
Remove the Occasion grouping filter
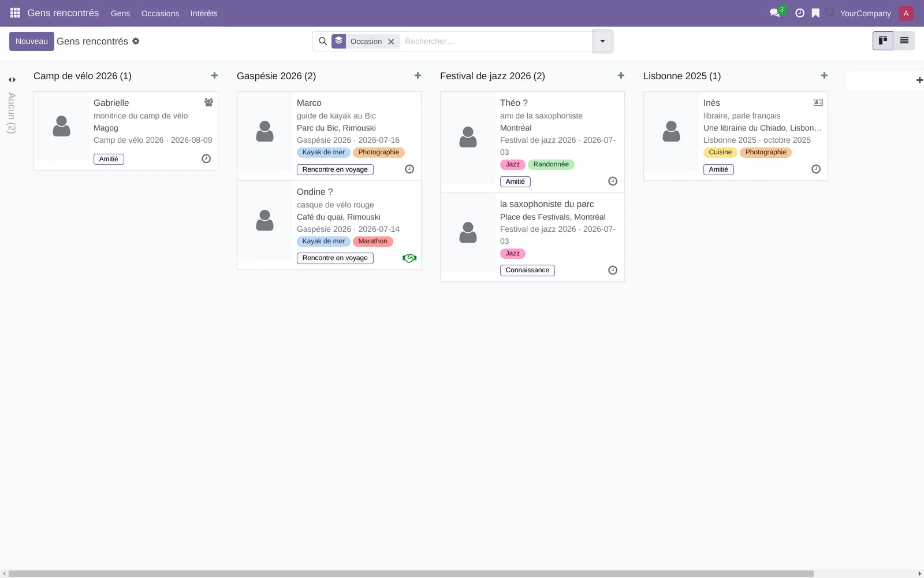click(x=391, y=42)
